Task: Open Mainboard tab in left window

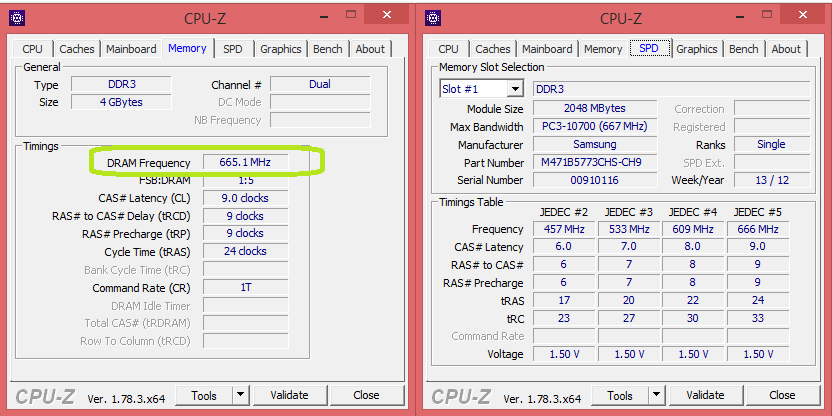Action: (131, 49)
